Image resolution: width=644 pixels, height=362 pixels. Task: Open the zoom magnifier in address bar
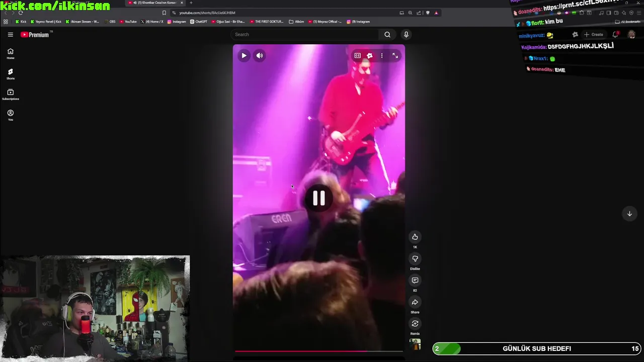410,13
